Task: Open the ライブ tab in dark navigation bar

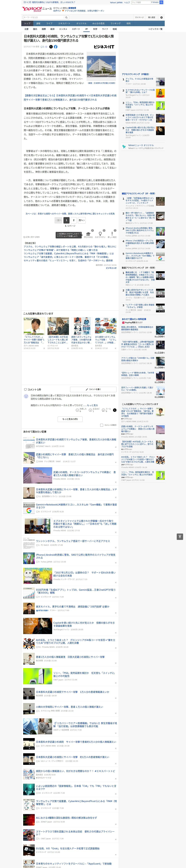Action: pyautogui.click(x=49, y=24)
